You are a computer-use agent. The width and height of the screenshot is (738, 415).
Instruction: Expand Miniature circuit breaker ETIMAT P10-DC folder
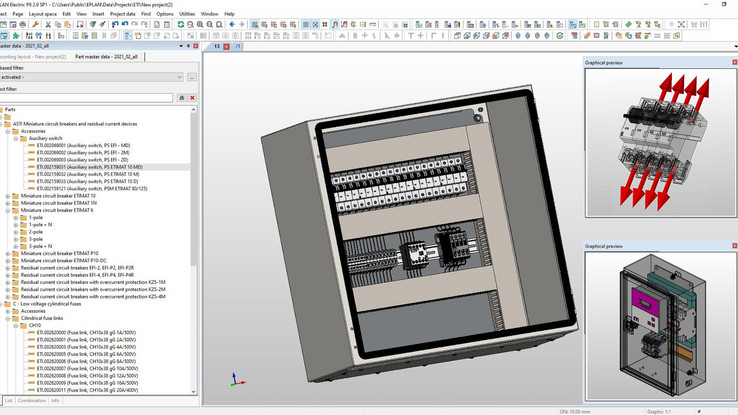[8, 261]
